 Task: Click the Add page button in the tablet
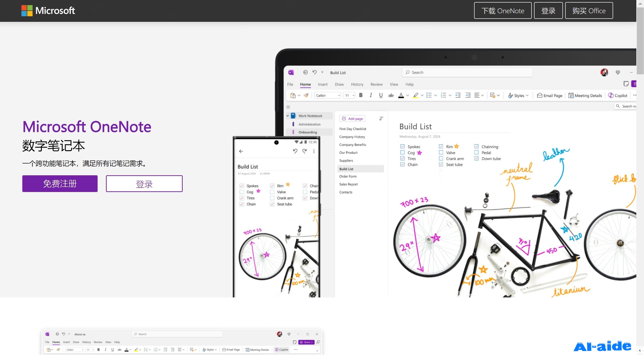point(352,119)
